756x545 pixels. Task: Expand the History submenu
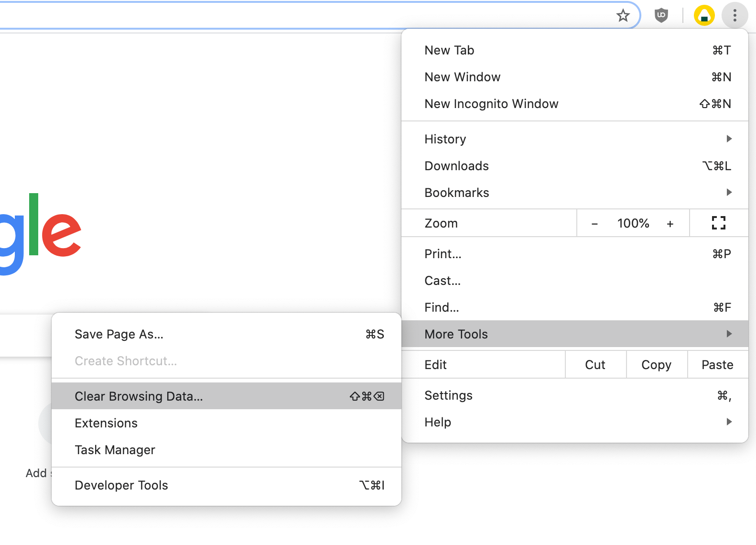[575, 139]
